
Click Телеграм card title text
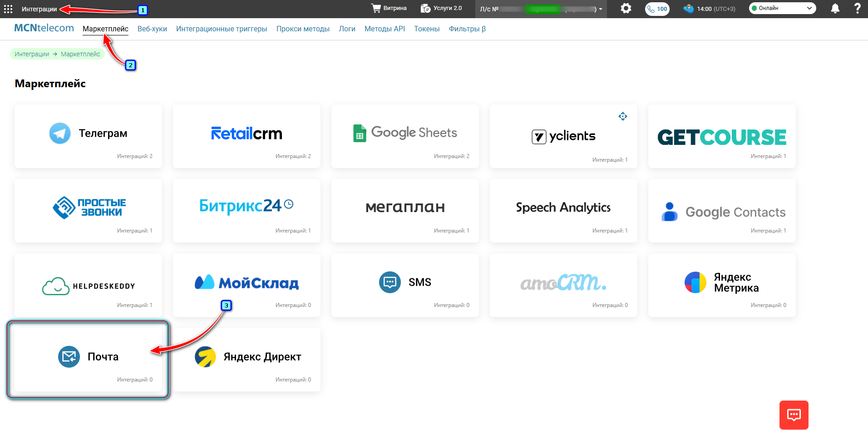click(x=103, y=133)
